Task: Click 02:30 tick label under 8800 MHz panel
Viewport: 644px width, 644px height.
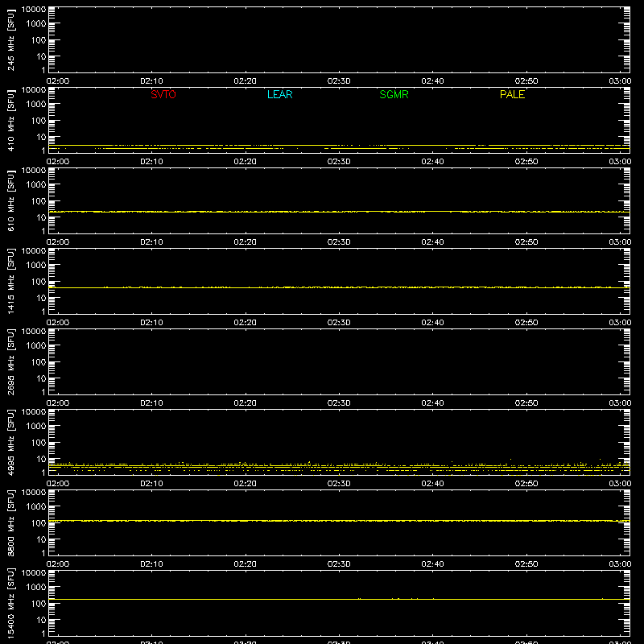Action: point(339,564)
